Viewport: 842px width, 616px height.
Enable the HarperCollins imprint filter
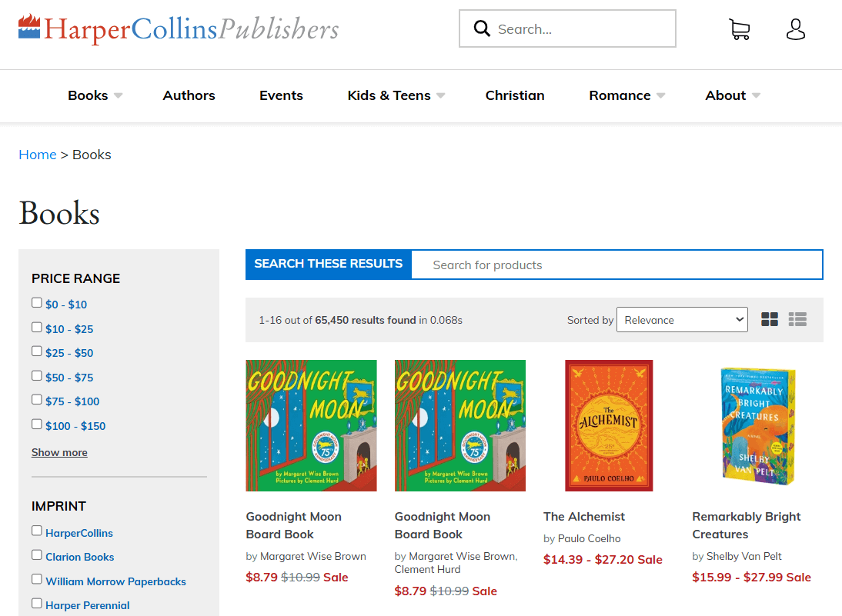click(x=36, y=531)
